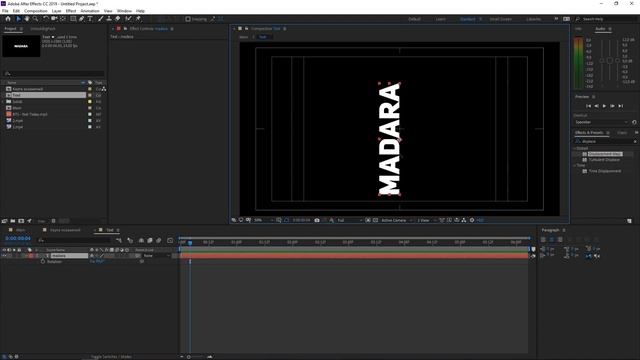Select the Pen tool
Screen dimensions: 640x360
[82, 19]
